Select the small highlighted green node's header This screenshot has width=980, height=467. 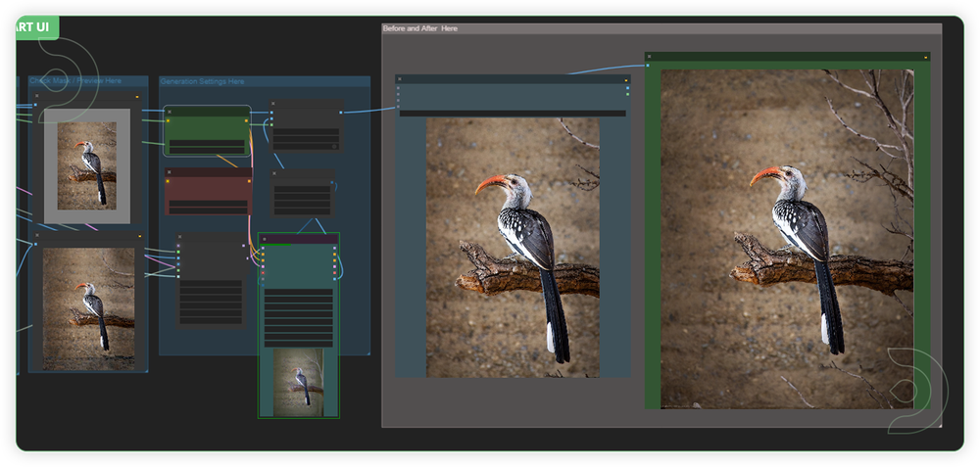pyautogui.click(x=207, y=112)
